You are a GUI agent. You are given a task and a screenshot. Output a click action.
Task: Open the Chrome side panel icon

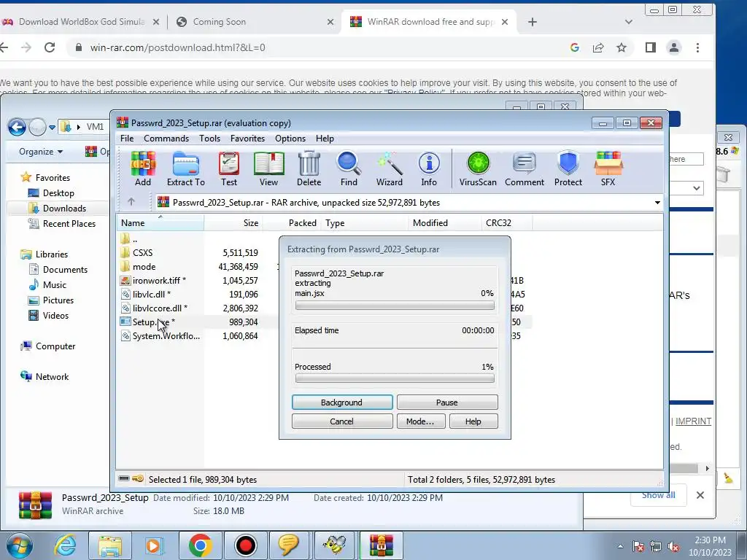[650, 47]
